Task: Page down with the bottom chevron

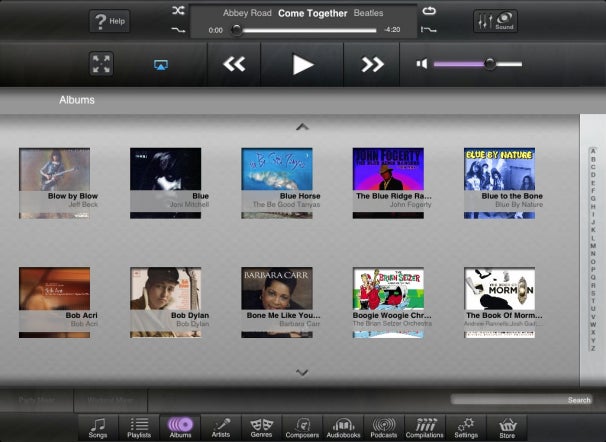Action: [302, 372]
